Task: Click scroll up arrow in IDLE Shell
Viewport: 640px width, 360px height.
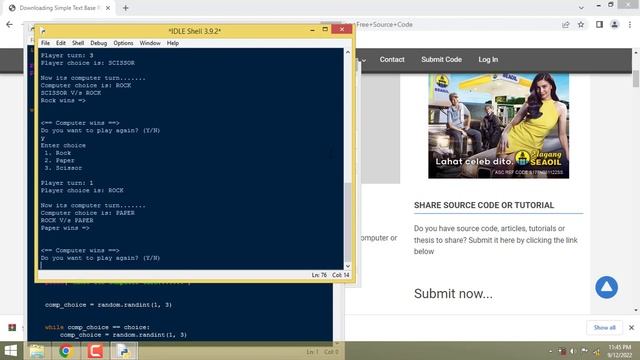Action: [x=348, y=52]
